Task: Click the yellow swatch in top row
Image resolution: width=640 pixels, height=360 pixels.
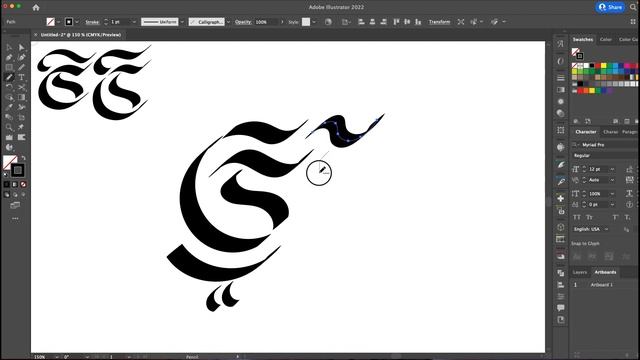Action: point(603,66)
